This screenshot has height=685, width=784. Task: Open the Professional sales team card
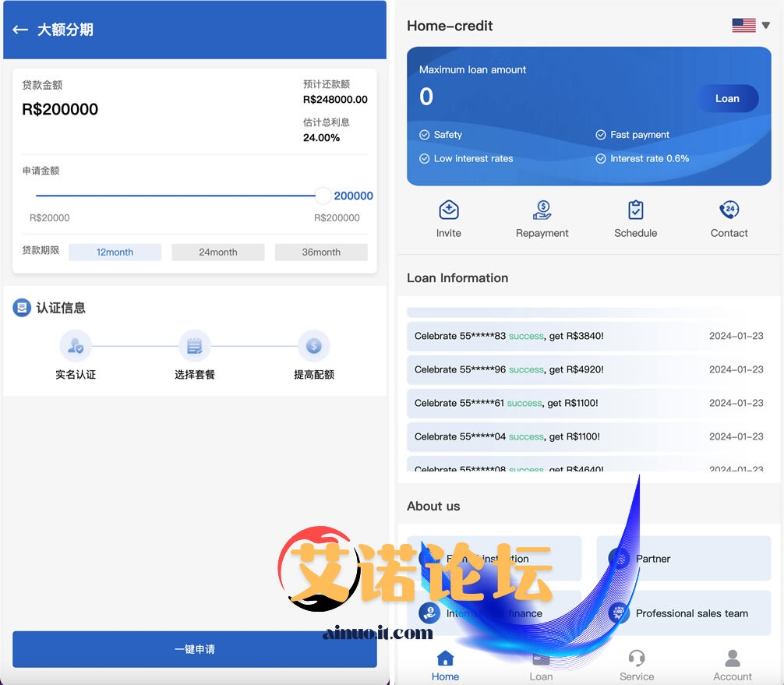tap(683, 613)
